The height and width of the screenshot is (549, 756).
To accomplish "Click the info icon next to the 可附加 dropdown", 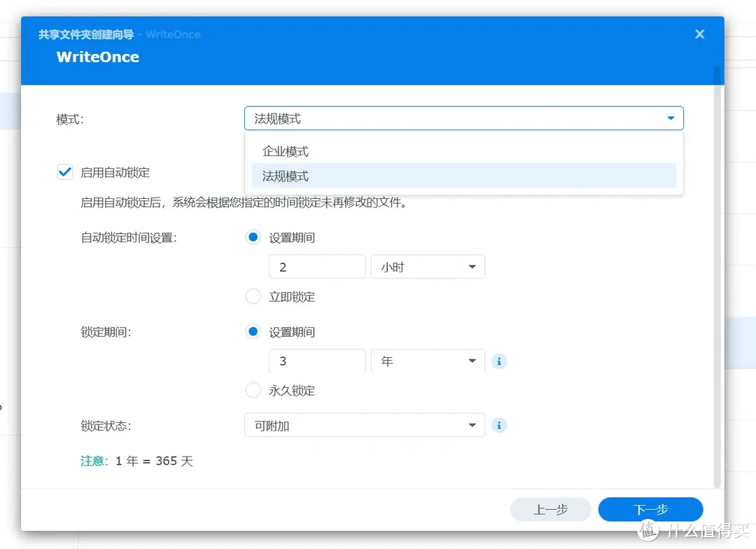I will (x=499, y=425).
